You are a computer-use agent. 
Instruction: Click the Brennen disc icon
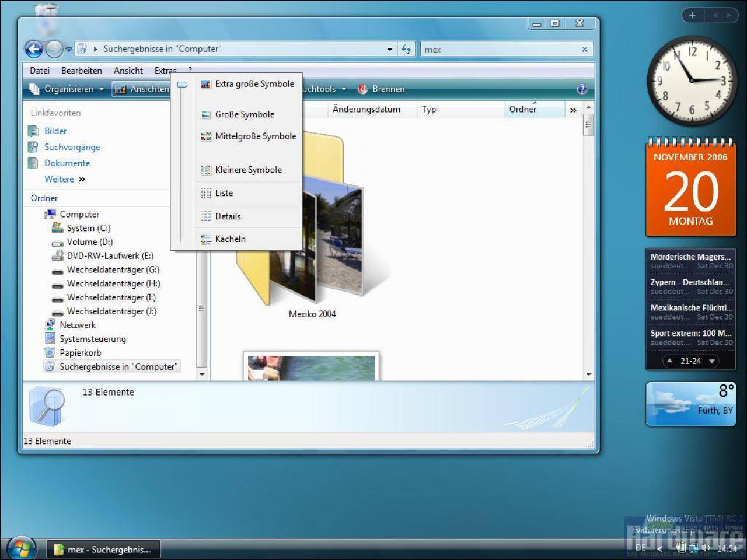362,89
